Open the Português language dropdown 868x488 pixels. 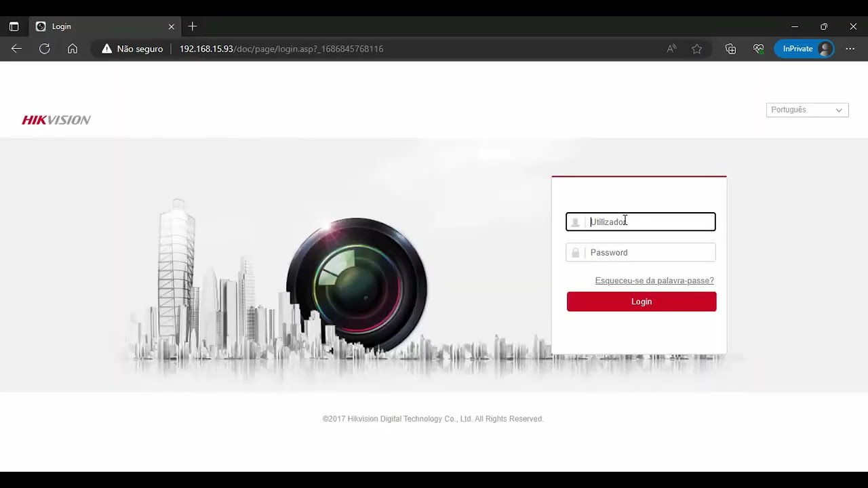click(807, 110)
